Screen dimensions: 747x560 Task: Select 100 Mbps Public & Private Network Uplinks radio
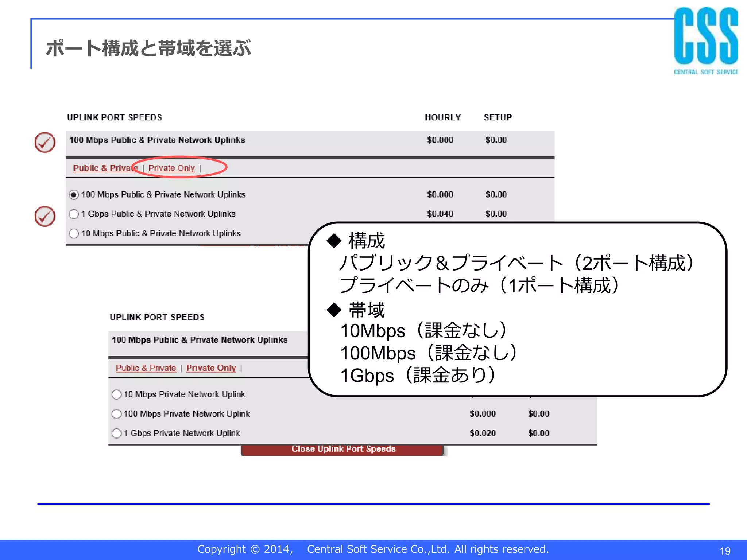74,195
